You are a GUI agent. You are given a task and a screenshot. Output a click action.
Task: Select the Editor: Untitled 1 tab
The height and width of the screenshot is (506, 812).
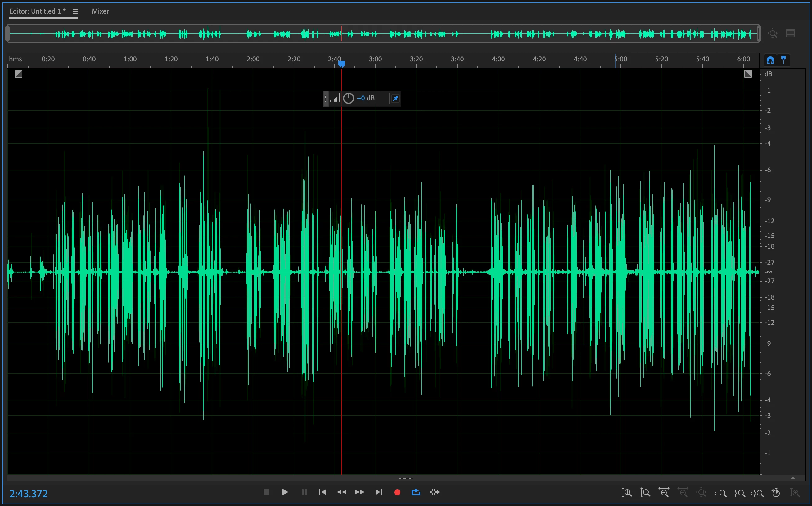click(x=37, y=11)
